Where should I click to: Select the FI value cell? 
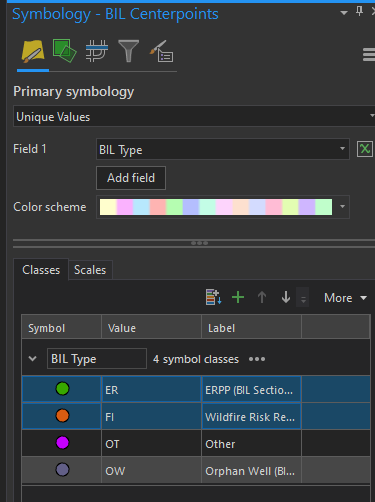click(x=151, y=416)
